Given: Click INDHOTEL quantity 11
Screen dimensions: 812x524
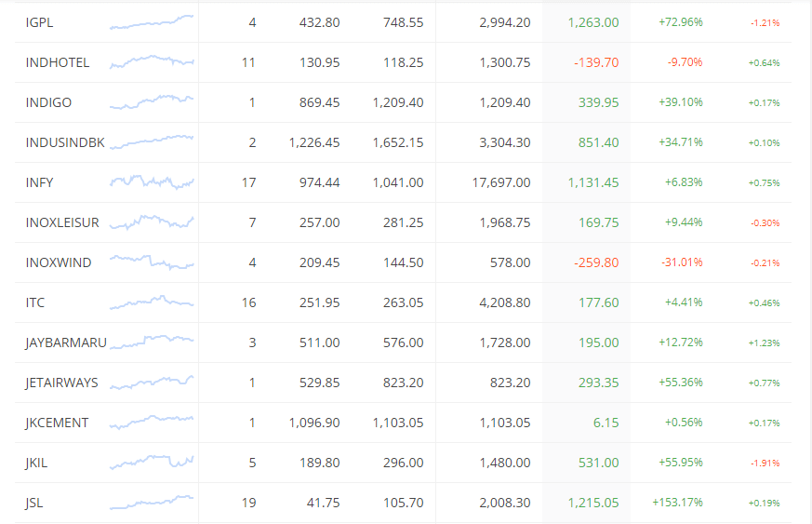Looking at the screenshot, I should (248, 62).
